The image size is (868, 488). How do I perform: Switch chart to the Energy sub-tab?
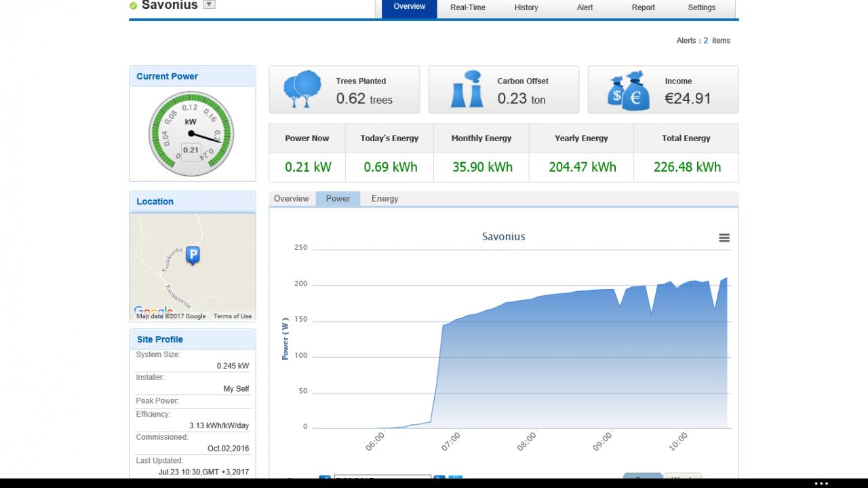pyautogui.click(x=384, y=199)
